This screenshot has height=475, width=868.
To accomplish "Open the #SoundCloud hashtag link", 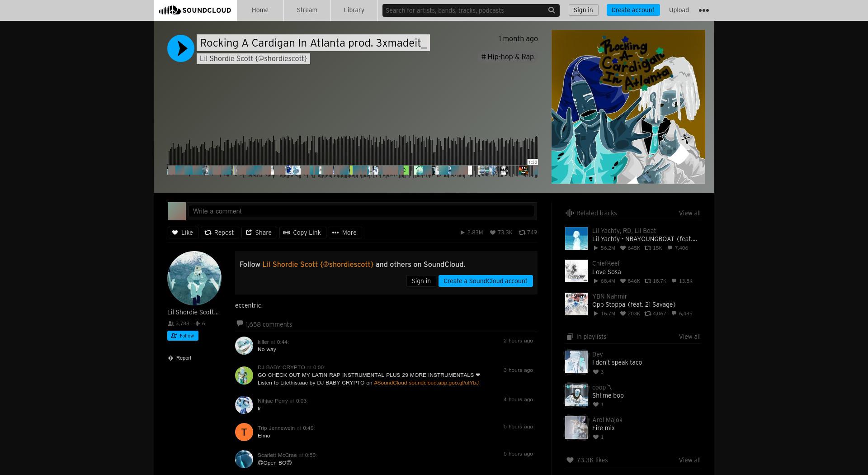I will point(390,383).
